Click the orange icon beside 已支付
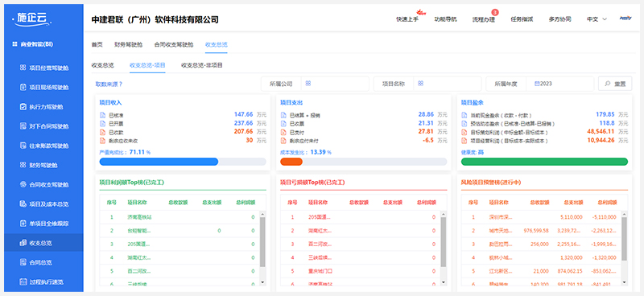644x296 pixels. [283, 132]
